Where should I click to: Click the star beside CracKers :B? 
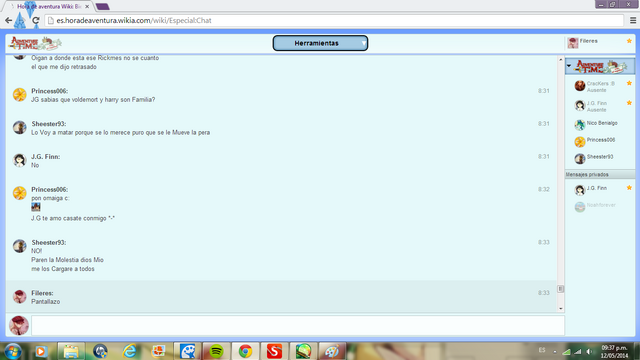point(629,83)
